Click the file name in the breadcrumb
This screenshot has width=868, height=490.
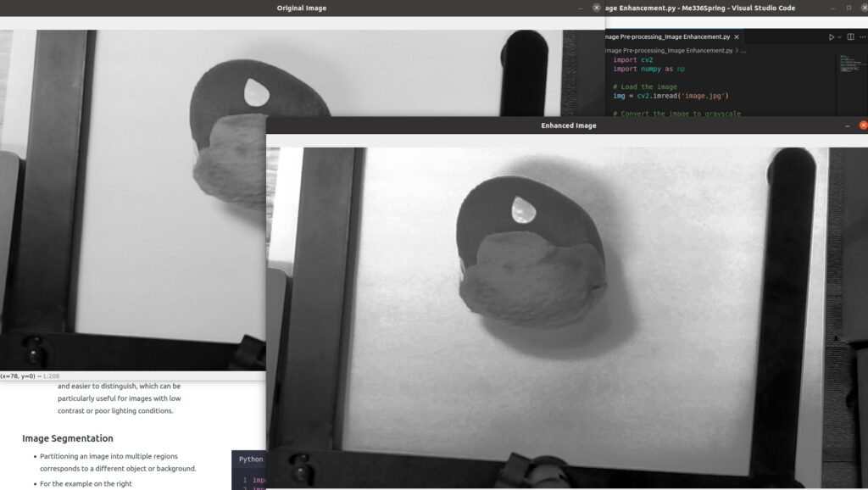click(669, 50)
